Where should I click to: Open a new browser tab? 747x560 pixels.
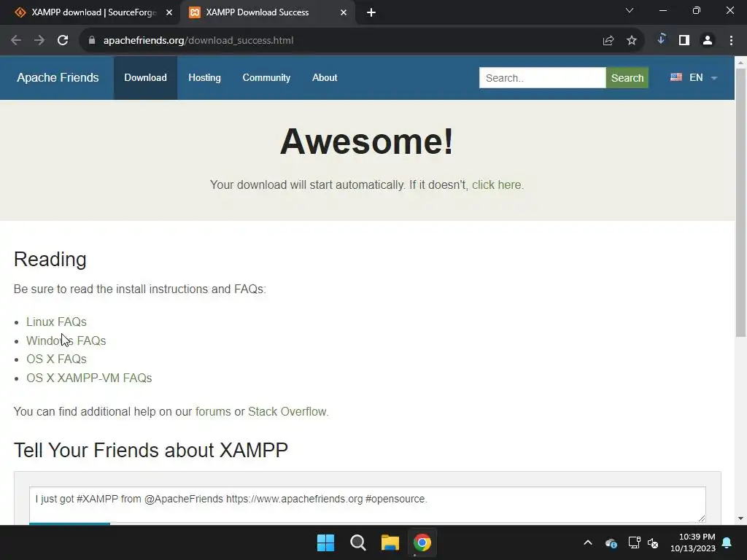tap(371, 13)
